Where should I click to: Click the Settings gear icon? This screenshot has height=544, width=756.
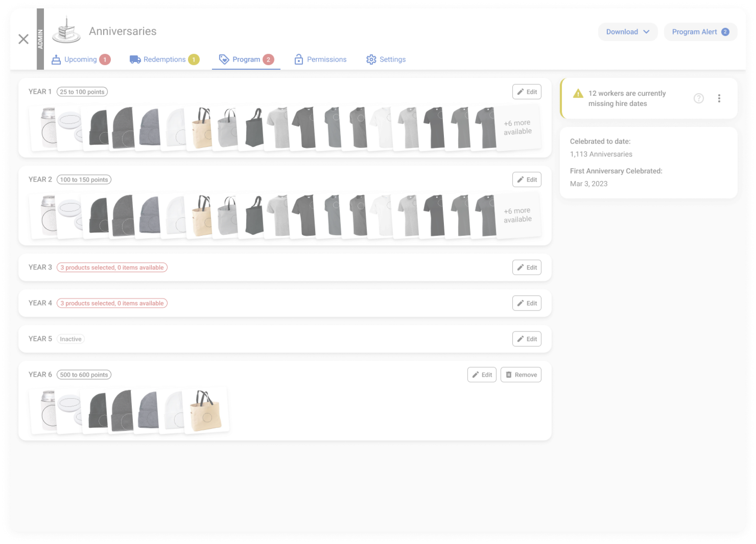point(371,60)
